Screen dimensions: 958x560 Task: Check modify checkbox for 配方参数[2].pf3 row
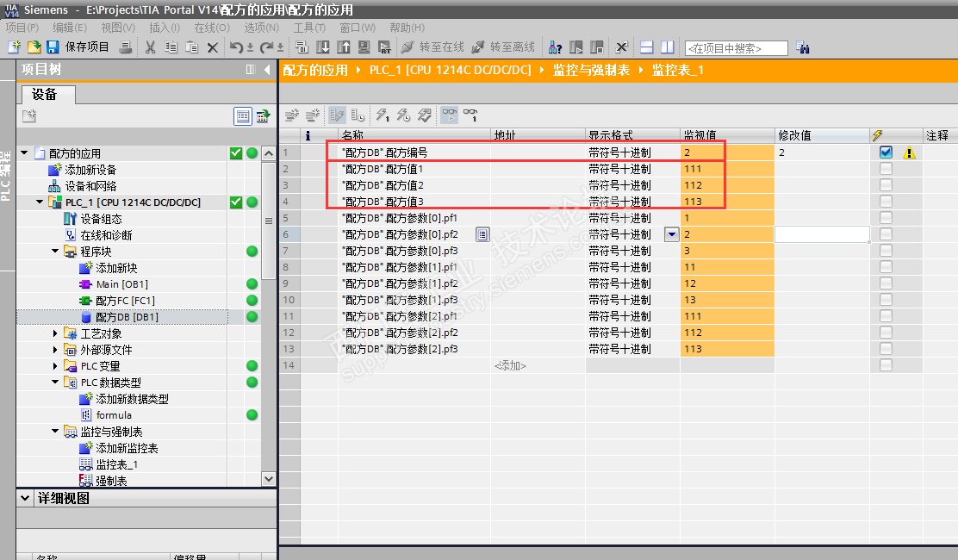pos(886,349)
